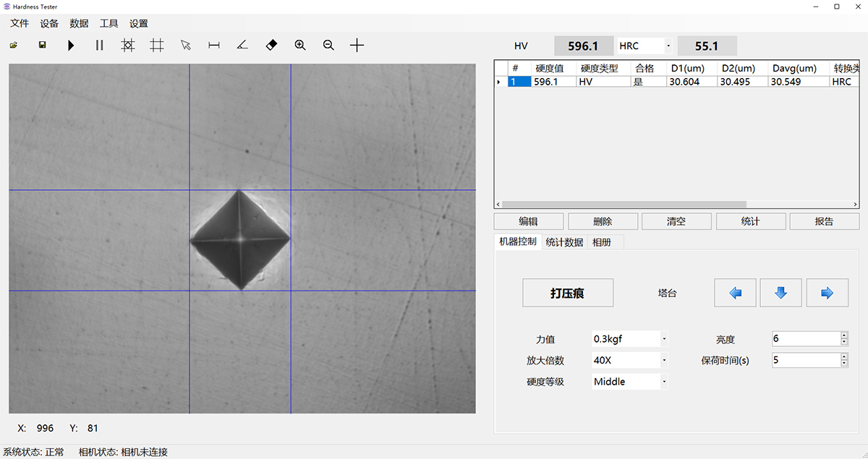Image resolution: width=868 pixels, height=459 pixels.
Task: Click the zoom in magnifier
Action: 300,46
